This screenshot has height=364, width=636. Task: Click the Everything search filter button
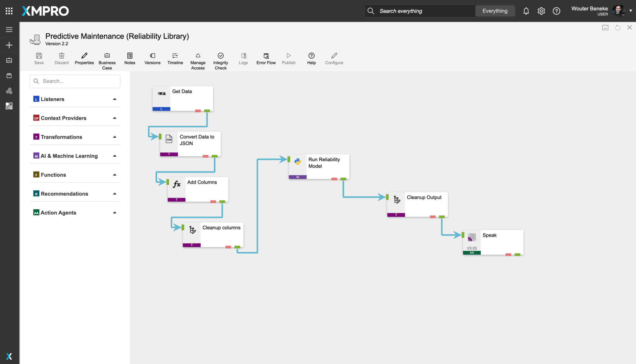click(495, 11)
